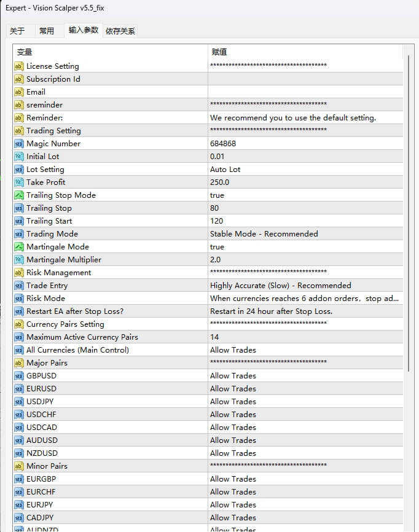Click the decimal icon next to Martingale Multiplier

[18, 259]
